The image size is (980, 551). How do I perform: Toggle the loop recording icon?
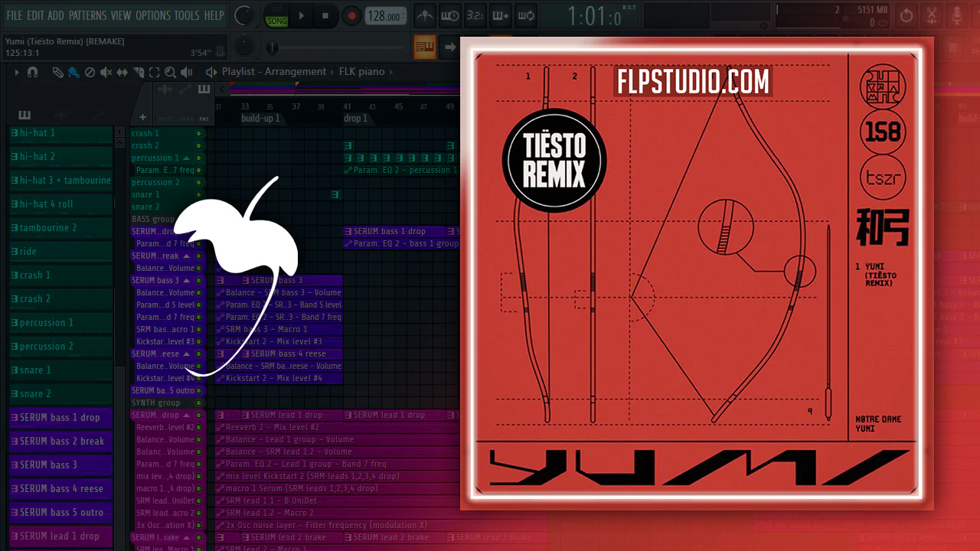point(526,15)
